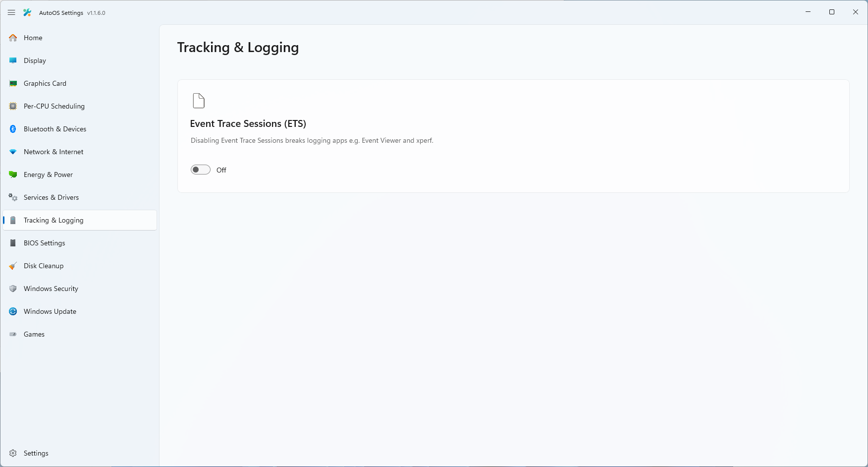Image resolution: width=868 pixels, height=467 pixels.
Task: Click the Graphics Card icon
Action: click(13, 83)
